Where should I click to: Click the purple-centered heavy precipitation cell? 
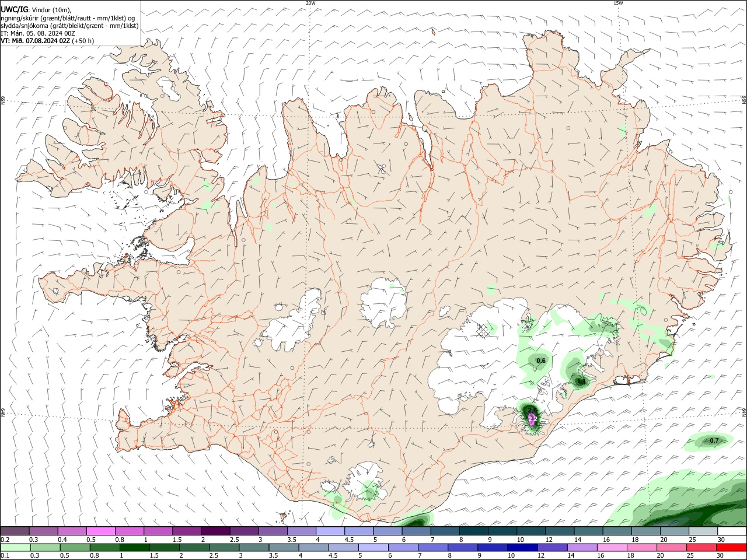point(532,419)
